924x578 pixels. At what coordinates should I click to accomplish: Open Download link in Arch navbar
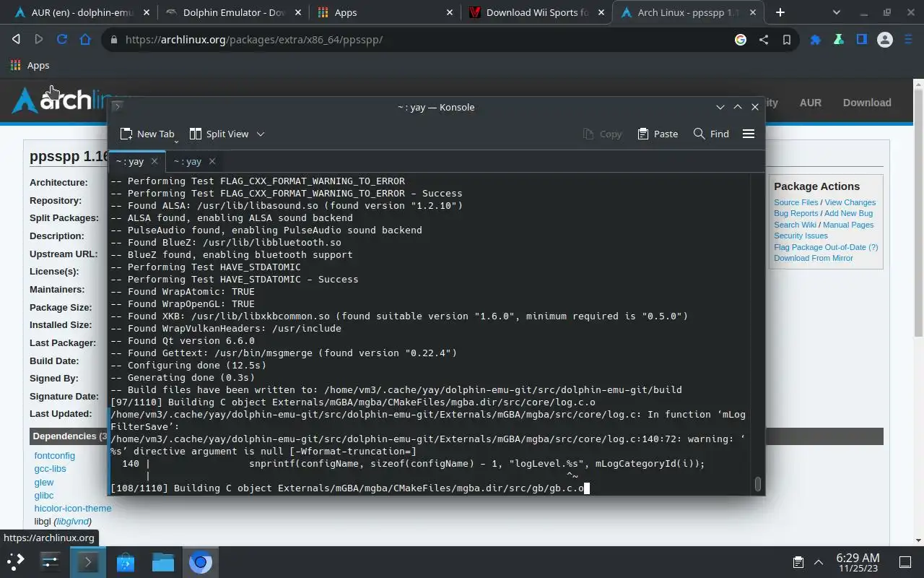(867, 103)
